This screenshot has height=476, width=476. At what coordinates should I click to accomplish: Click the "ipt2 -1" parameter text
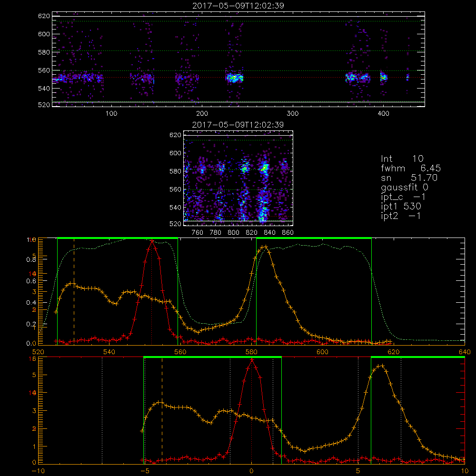point(401,216)
